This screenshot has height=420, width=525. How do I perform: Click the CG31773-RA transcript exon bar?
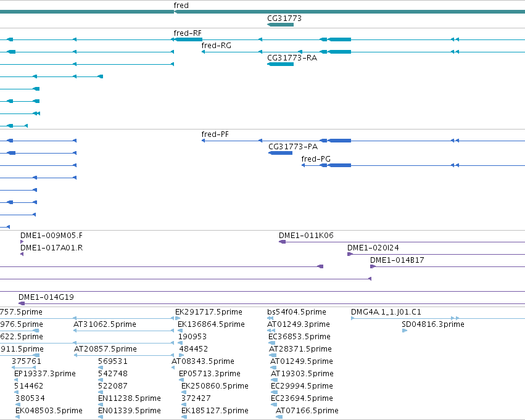pos(280,64)
